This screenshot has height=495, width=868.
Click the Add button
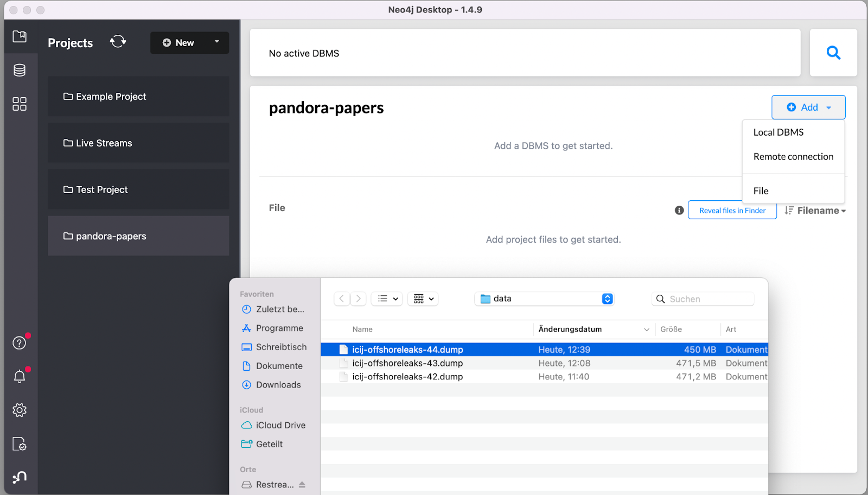808,107
